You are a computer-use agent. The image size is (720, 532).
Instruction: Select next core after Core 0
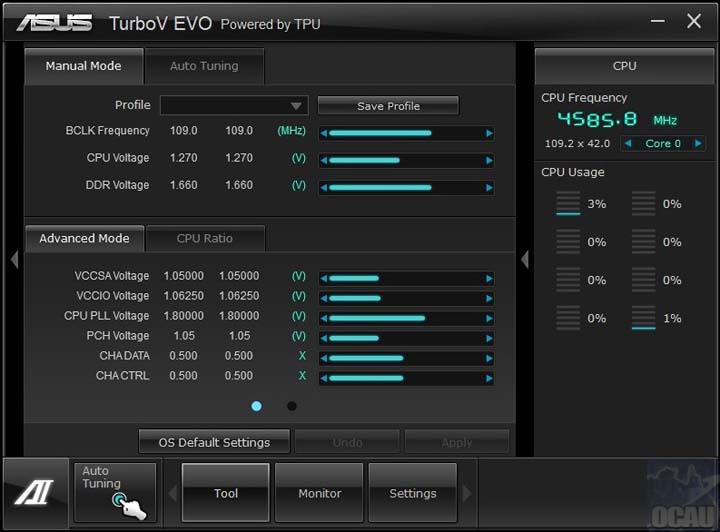tap(698, 144)
